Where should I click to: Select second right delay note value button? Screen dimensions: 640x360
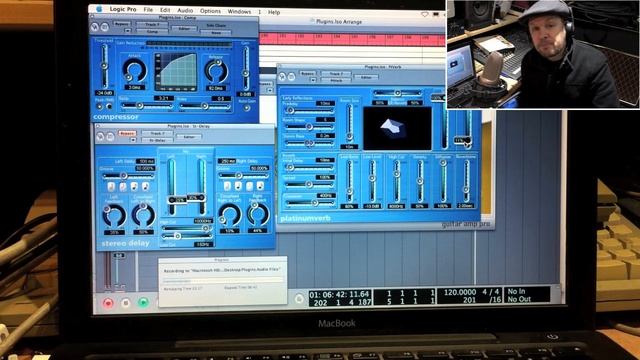[x=238, y=186]
